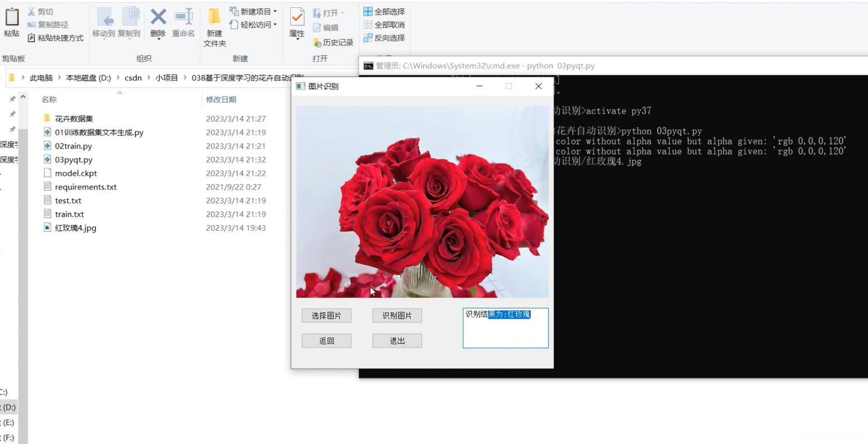Click the 剪切 (Cut) scissors icon
Viewport: 868px width, 444px height.
click(x=31, y=11)
